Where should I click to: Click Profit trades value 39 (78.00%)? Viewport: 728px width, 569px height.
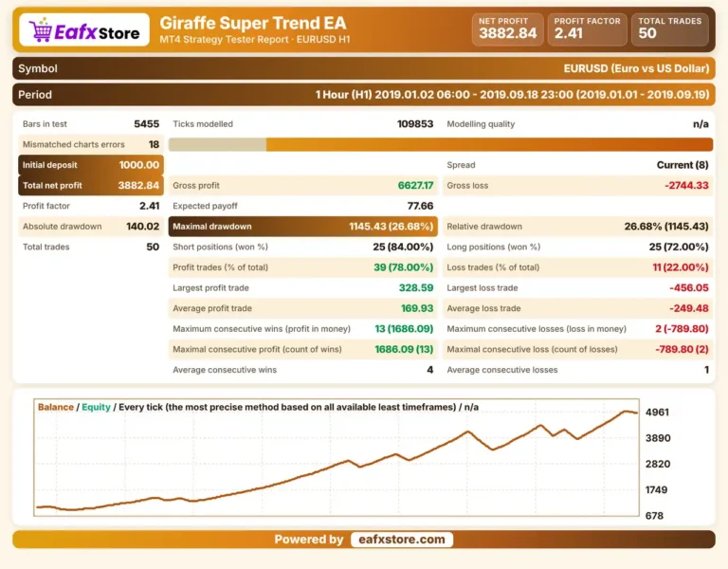(404, 267)
